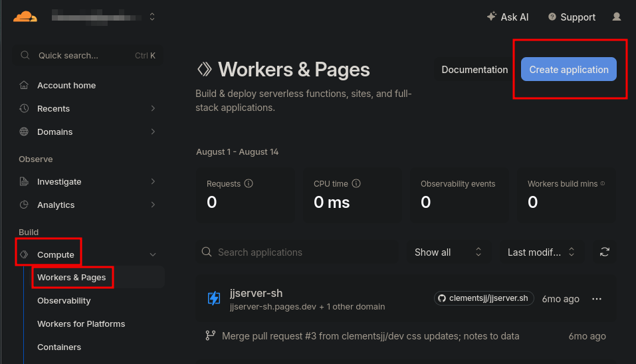Select the Compute section label

[56, 254]
